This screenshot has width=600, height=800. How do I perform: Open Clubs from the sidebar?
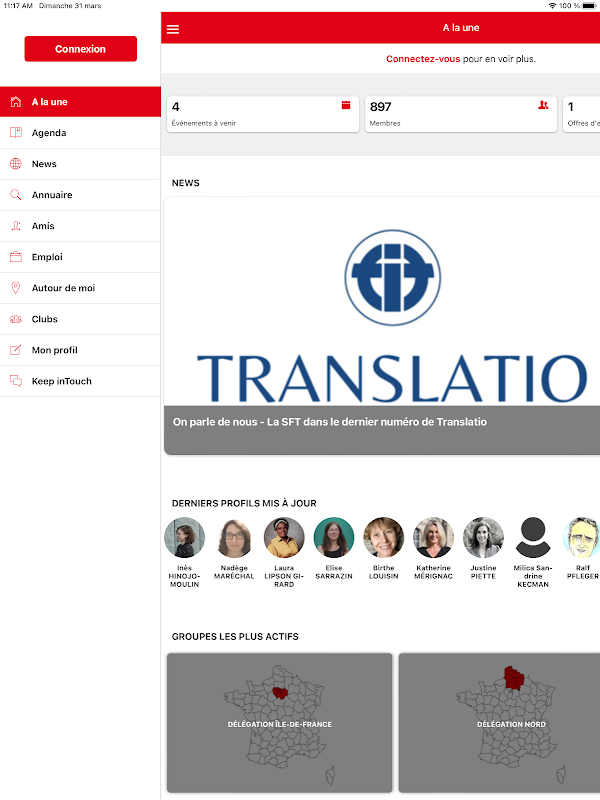[81, 319]
